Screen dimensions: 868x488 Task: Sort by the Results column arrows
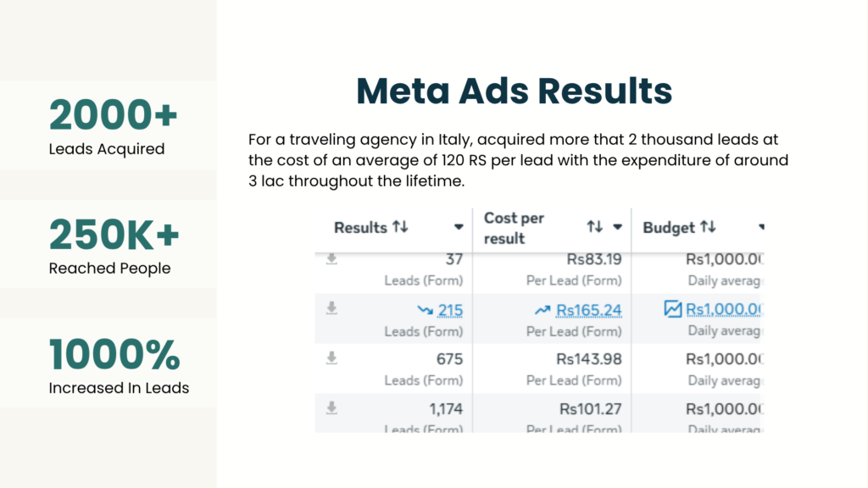(x=400, y=227)
